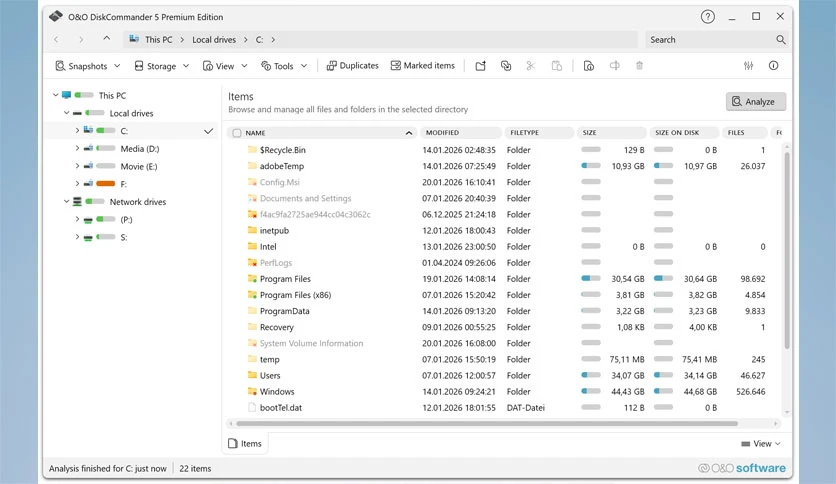Image resolution: width=836 pixels, height=484 pixels.
Task: Click the This PC breadcrumb computer icon
Action: point(134,39)
